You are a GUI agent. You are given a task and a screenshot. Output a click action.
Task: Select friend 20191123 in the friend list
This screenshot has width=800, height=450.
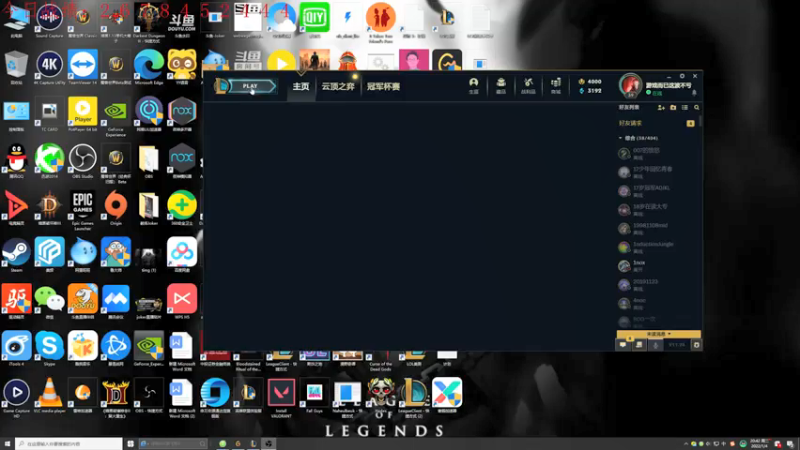coord(657,284)
